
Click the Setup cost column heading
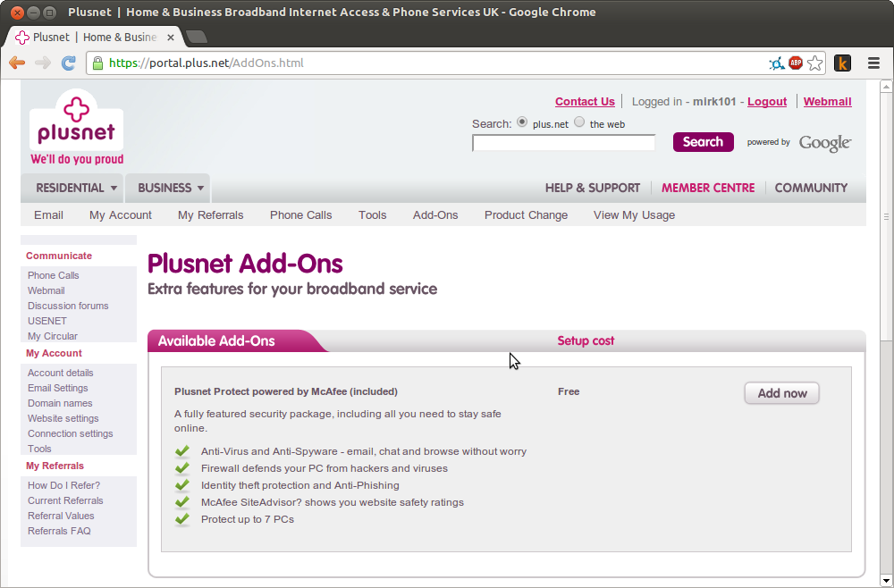tap(586, 340)
